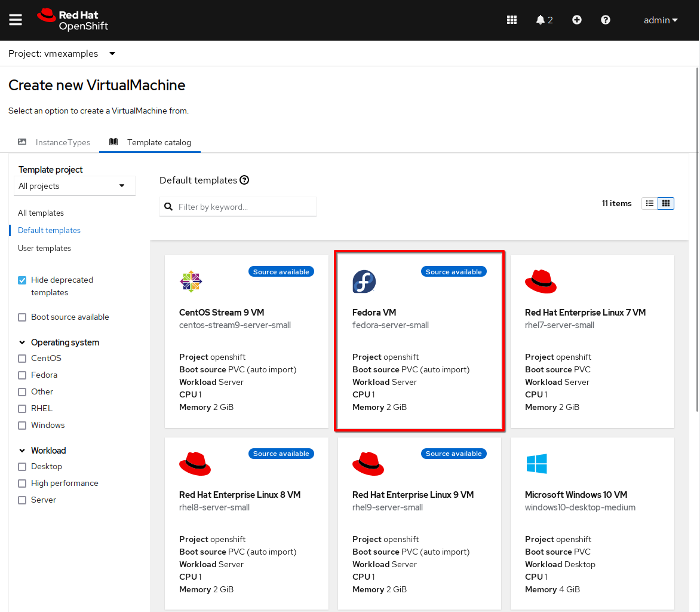700x612 pixels.
Task: Click the Filter by keyword field
Action: tap(238, 207)
